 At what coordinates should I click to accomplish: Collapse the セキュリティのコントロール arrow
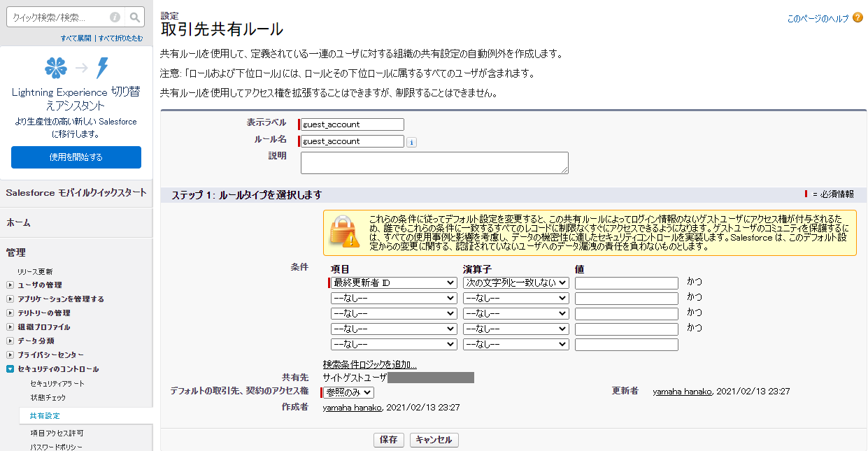[10, 369]
